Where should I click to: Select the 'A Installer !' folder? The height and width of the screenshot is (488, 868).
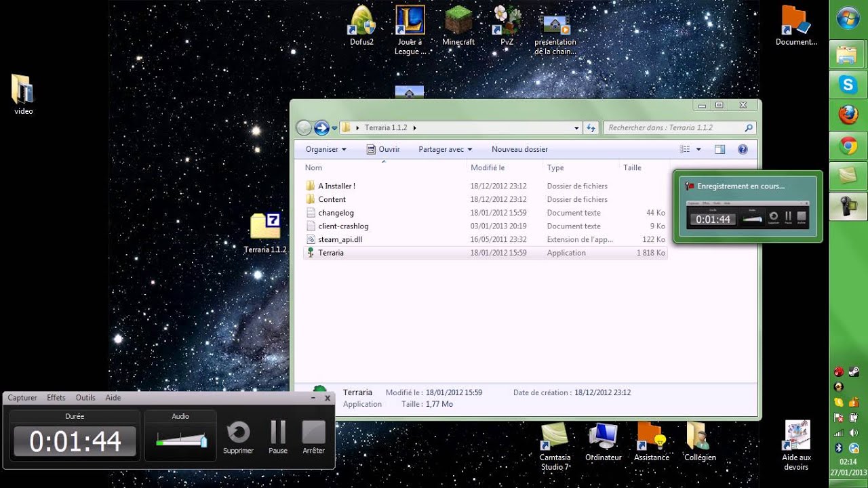(x=484, y=186)
